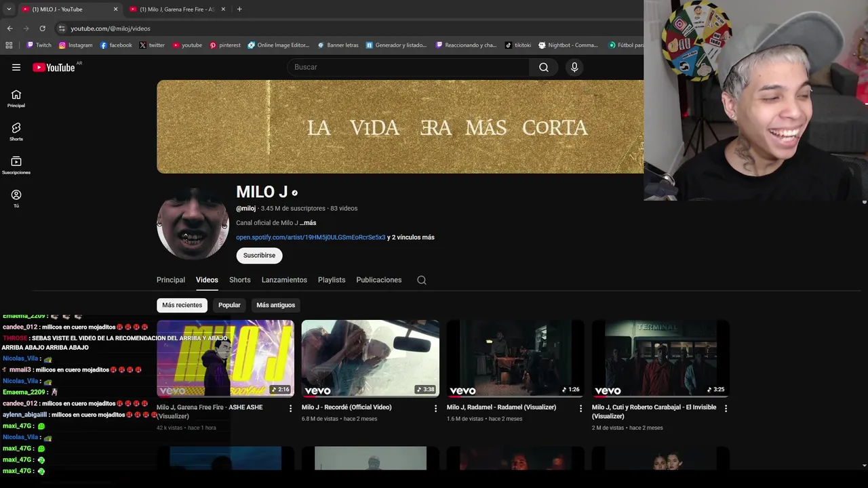
Task: Open the YouTube hamburger guide menu
Action: pos(16,67)
